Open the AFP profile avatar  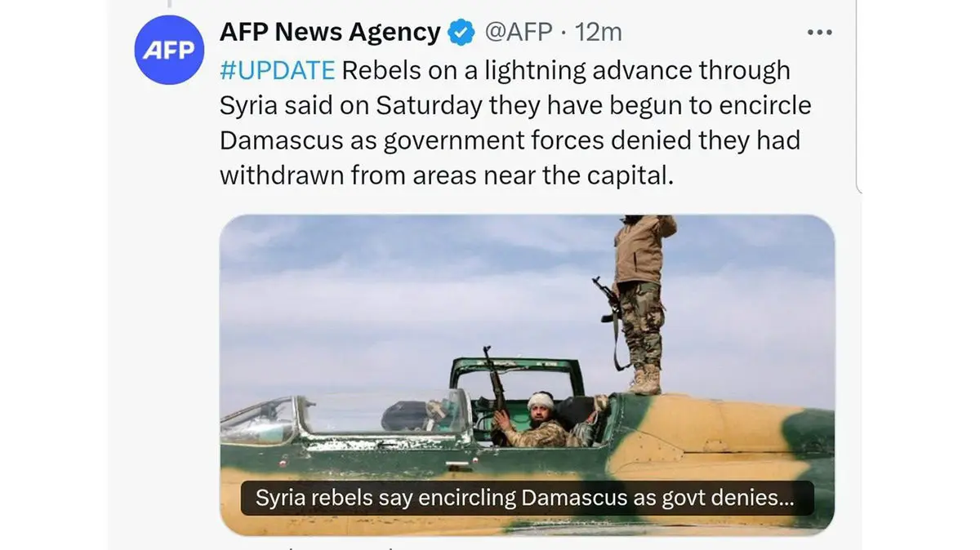[x=168, y=51]
